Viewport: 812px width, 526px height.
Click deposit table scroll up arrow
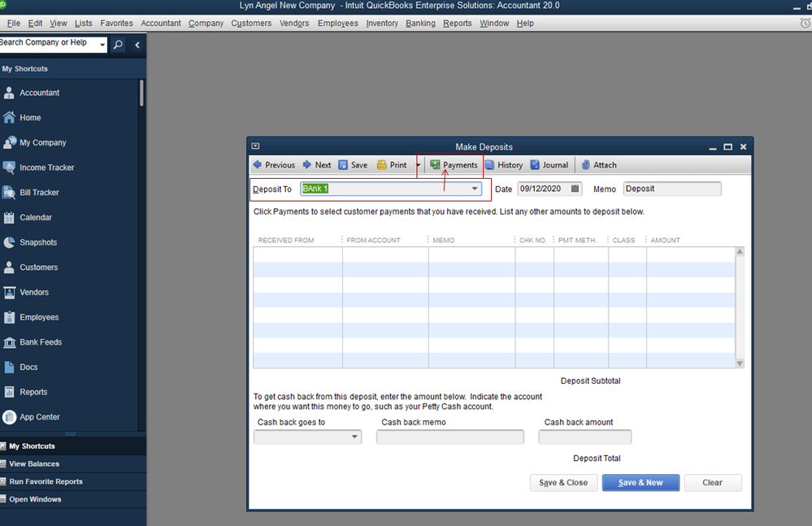click(x=740, y=251)
